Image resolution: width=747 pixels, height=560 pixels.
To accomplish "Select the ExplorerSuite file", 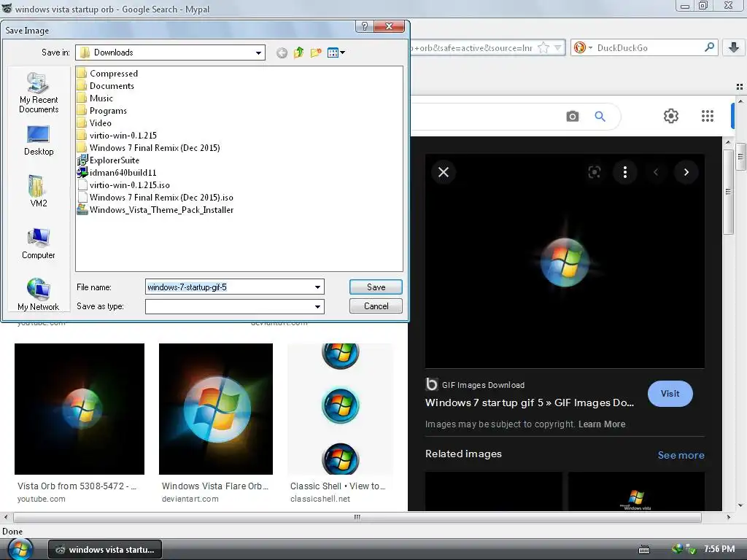I will pyautogui.click(x=109, y=160).
